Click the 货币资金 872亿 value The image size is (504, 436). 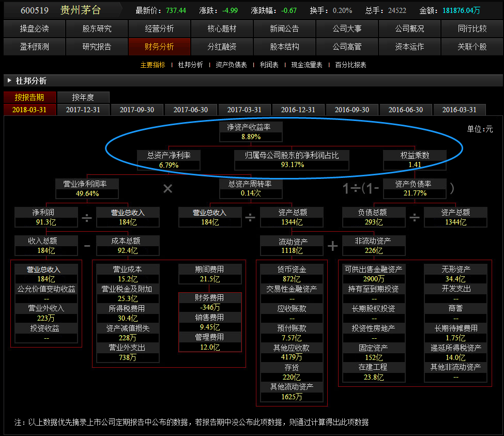(292, 279)
